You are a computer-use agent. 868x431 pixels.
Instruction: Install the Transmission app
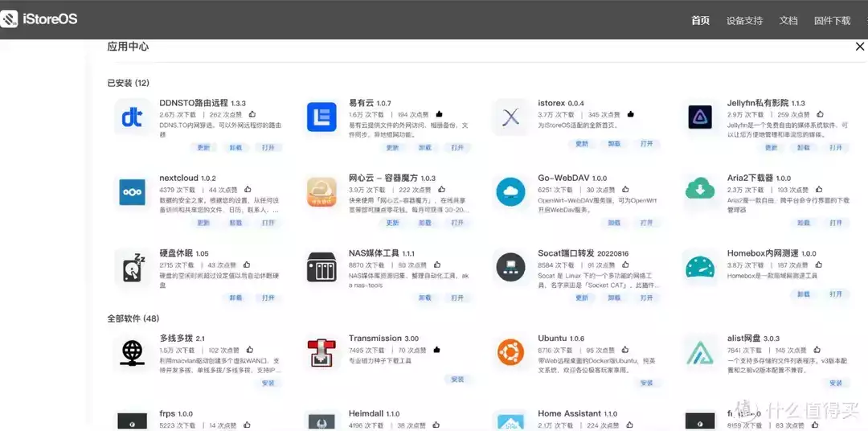coord(457,380)
